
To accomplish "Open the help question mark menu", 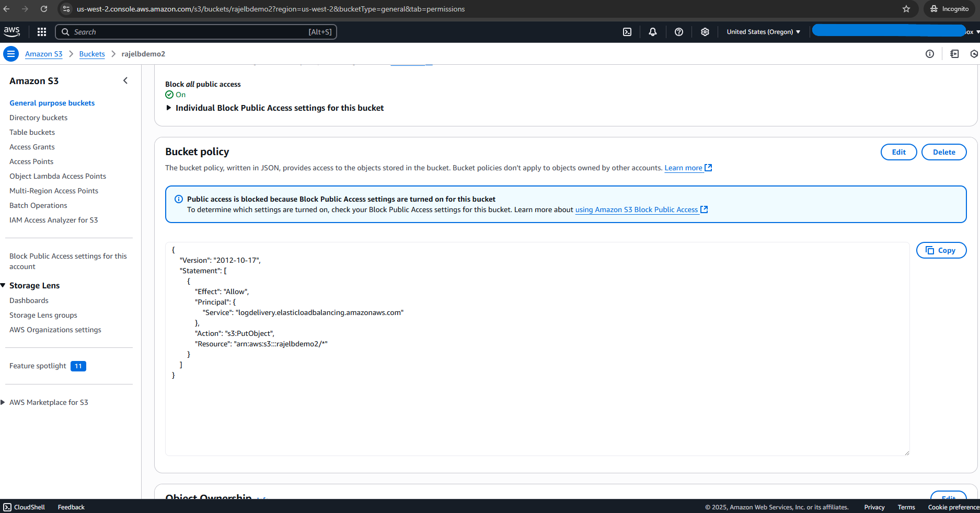I will click(679, 32).
